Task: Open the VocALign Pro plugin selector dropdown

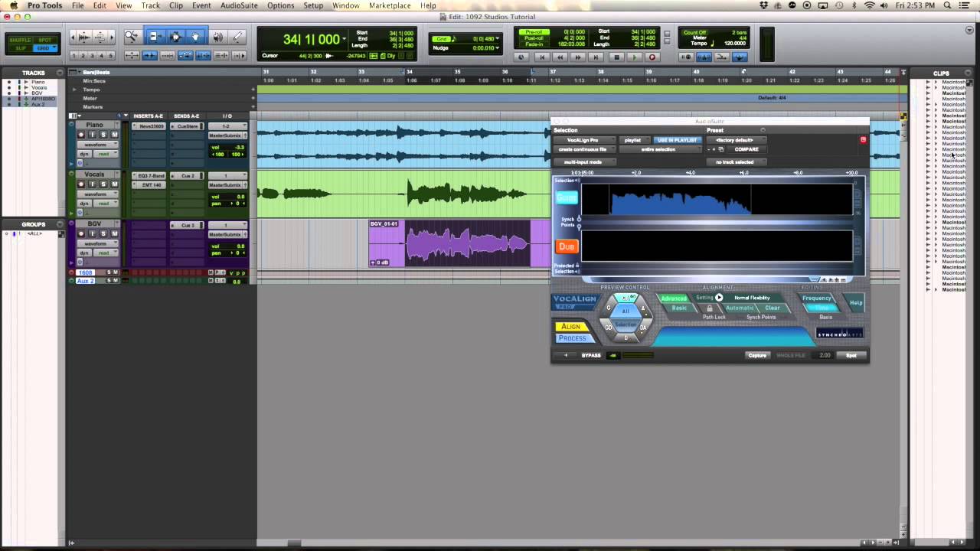Action: click(x=584, y=140)
